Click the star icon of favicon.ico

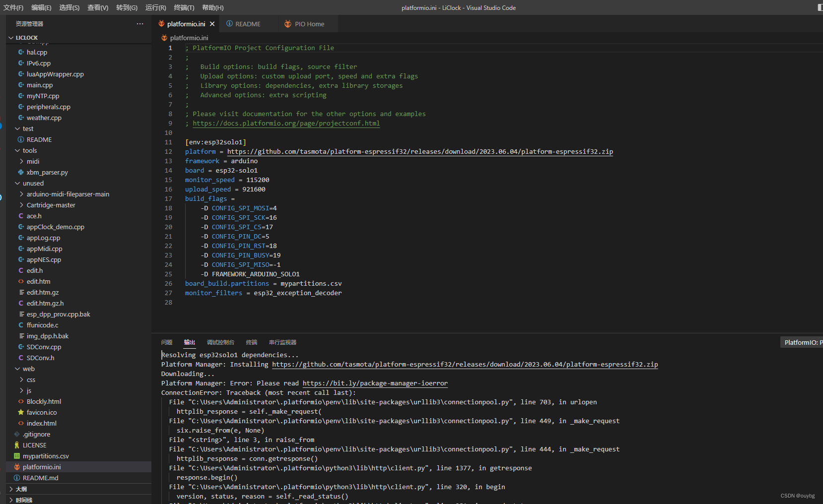pyautogui.click(x=21, y=412)
